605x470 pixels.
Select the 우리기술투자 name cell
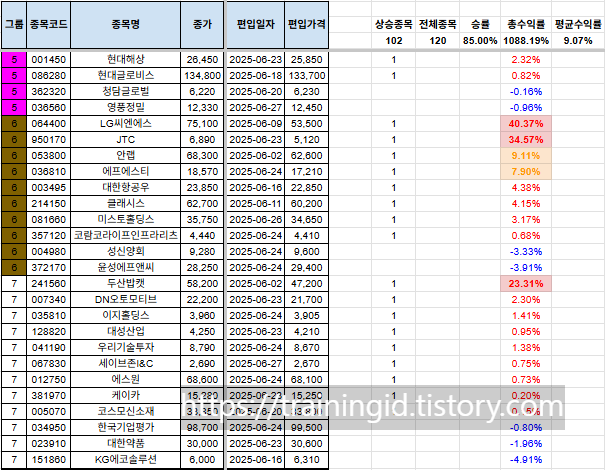pos(125,348)
